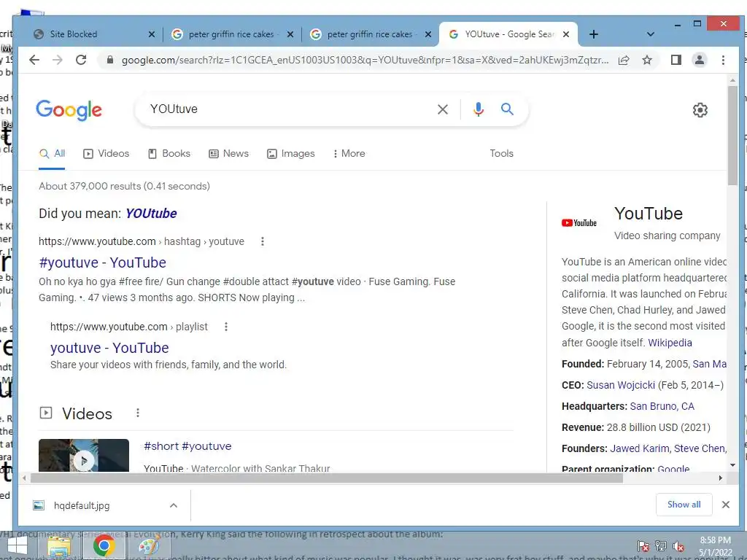This screenshot has width=747, height=560.
Task: Play the #short #youtuve video thumbnail
Action: point(84,455)
